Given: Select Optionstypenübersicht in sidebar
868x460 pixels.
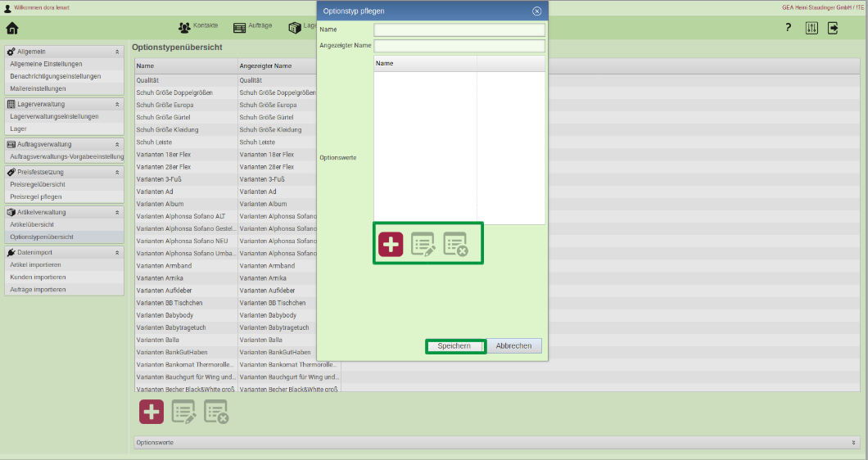Looking at the screenshot, I should pos(64,237).
